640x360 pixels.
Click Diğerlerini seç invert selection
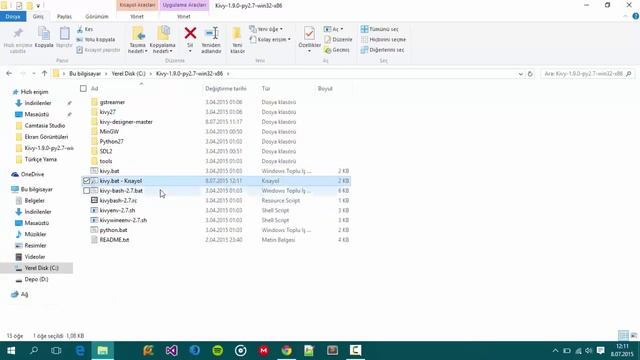[x=383, y=50]
